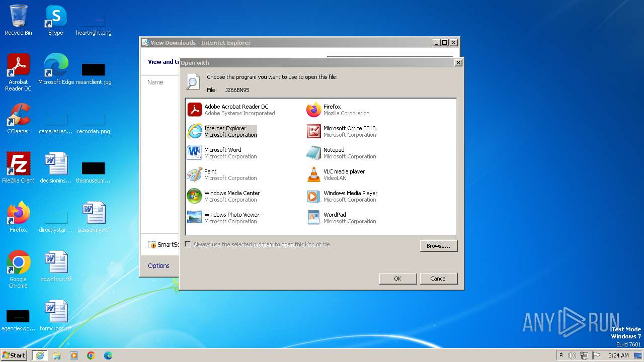Launch Edge from the taskbar
The image size is (644, 362).
[x=108, y=355]
